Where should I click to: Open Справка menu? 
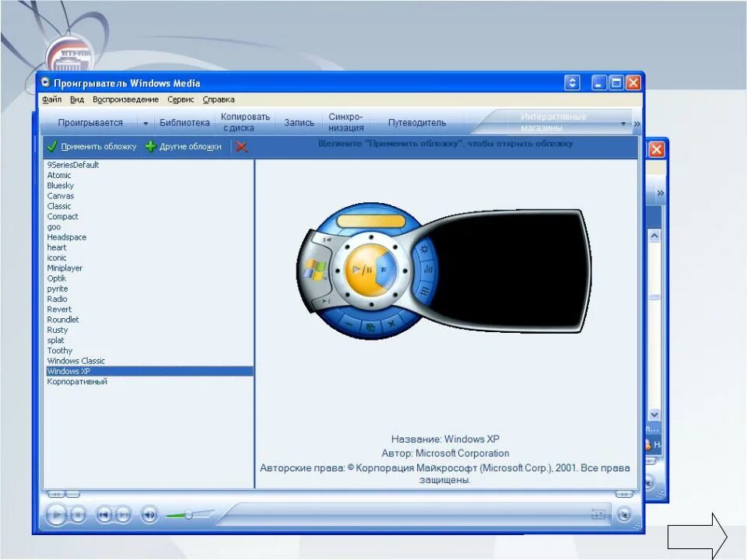(219, 100)
